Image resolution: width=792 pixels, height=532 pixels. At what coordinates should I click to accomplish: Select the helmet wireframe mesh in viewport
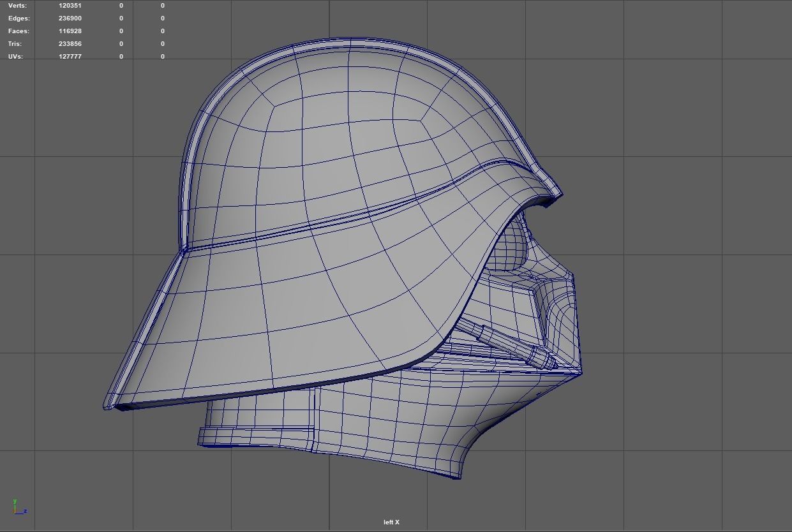point(343,258)
